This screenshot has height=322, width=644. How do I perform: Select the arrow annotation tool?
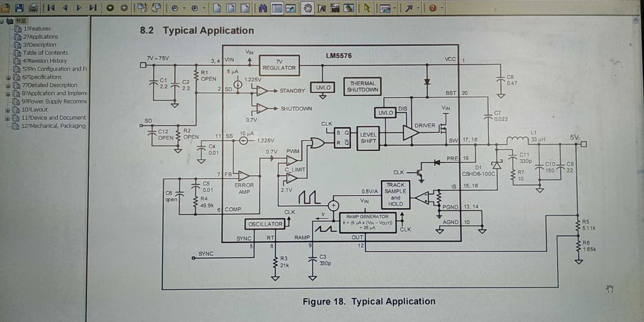(409, 8)
